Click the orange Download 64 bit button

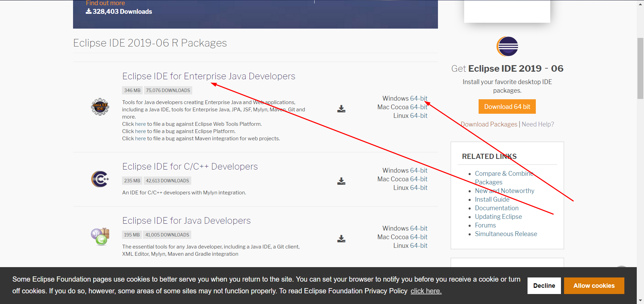tap(507, 107)
